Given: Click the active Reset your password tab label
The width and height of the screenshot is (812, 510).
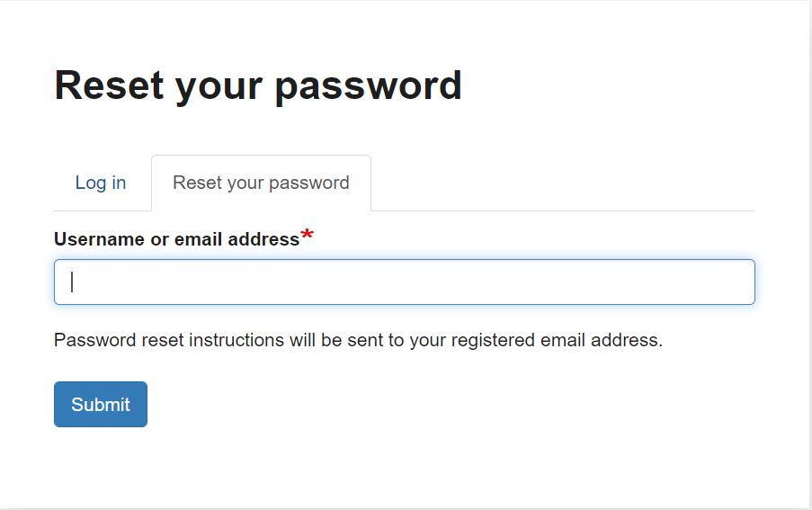Looking at the screenshot, I should 261,183.
